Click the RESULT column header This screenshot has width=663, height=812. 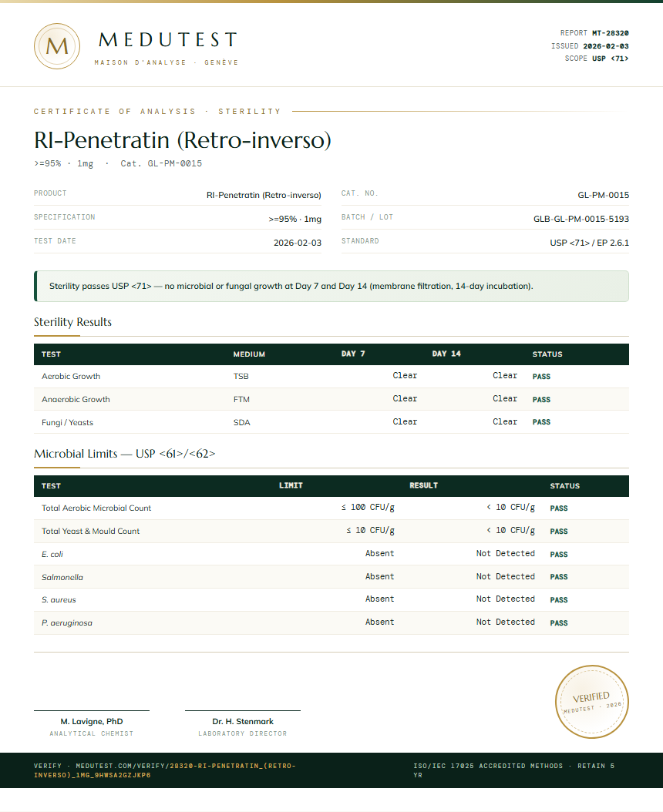(423, 485)
